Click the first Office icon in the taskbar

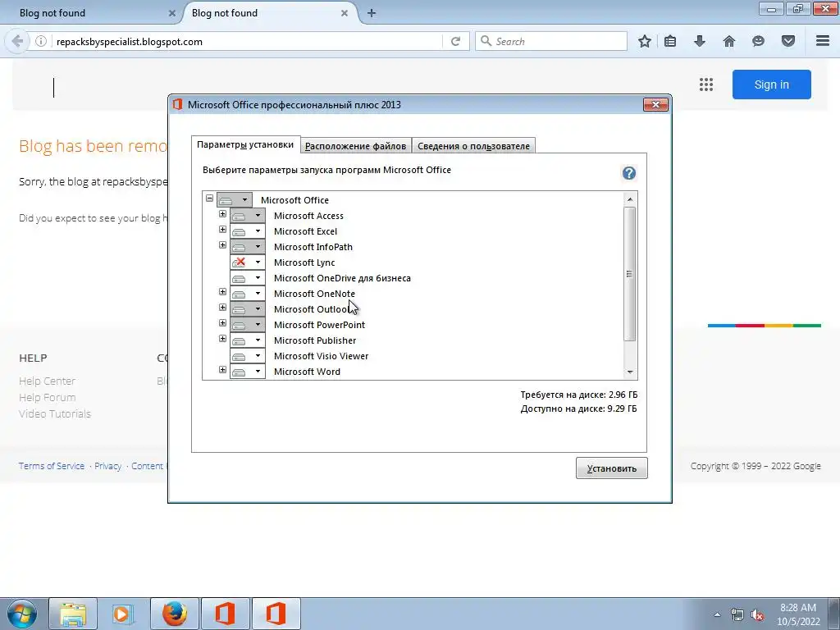[x=225, y=614]
